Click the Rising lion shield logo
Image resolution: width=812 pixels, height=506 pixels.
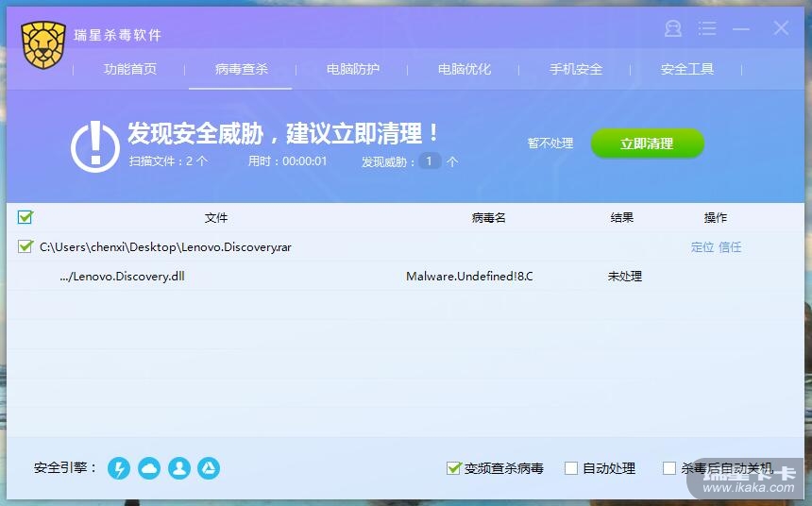[43, 45]
